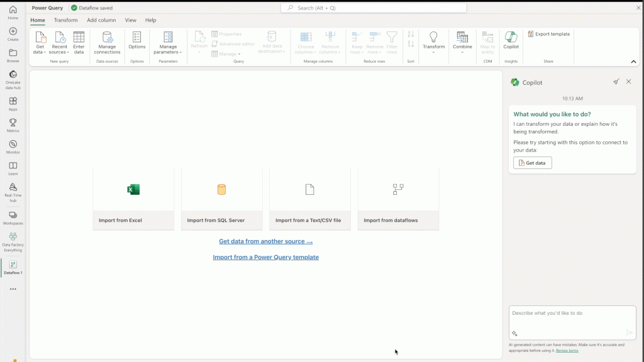
Task: Open Manage connections
Action: pos(107,44)
